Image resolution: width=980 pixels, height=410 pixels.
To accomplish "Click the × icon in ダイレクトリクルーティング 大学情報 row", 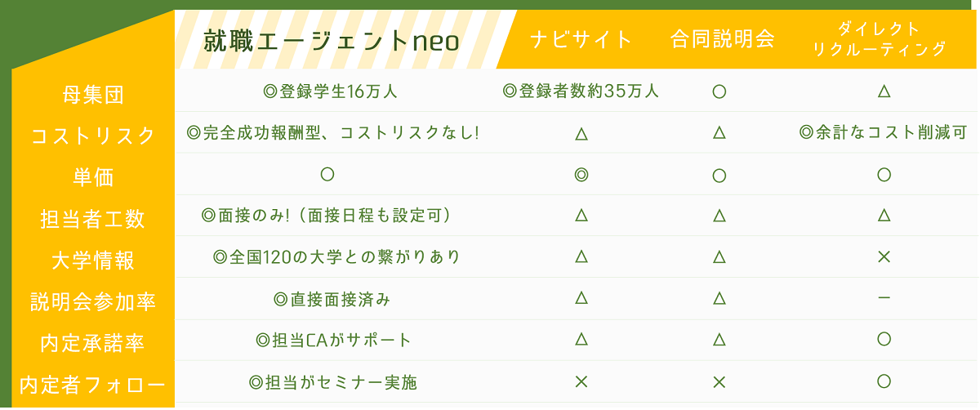I will [884, 257].
